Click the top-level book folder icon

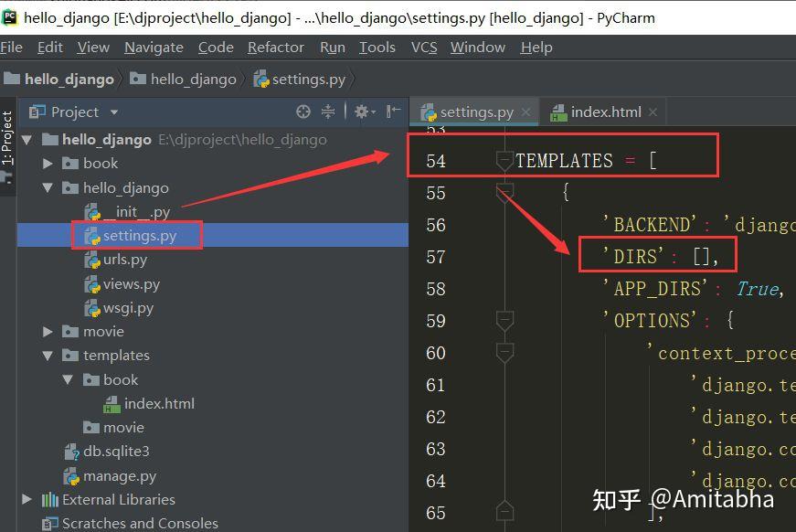70,164
